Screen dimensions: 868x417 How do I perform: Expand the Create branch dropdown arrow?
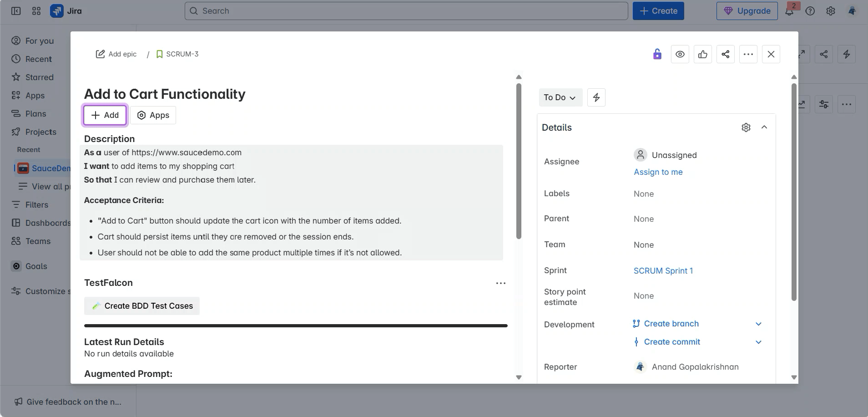click(x=758, y=324)
